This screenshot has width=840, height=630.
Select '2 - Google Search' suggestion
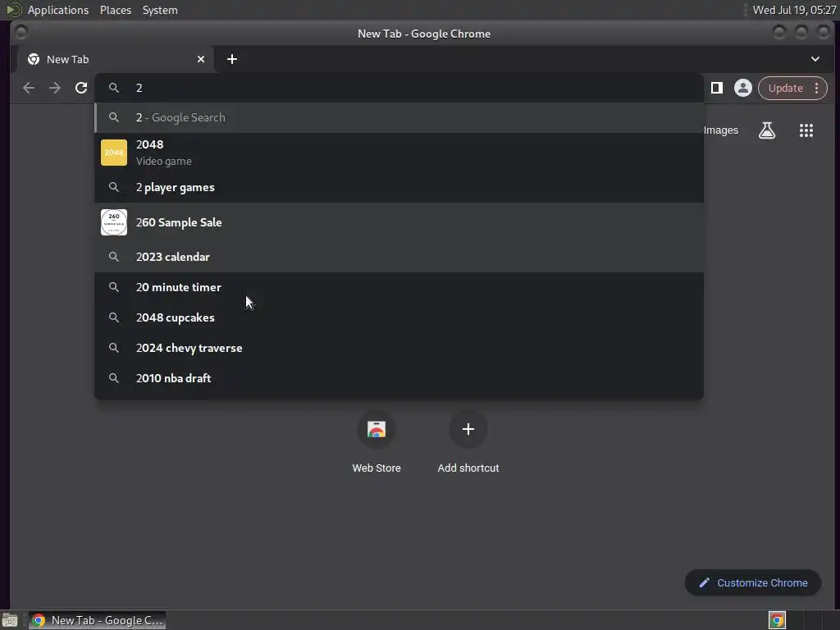tap(399, 117)
